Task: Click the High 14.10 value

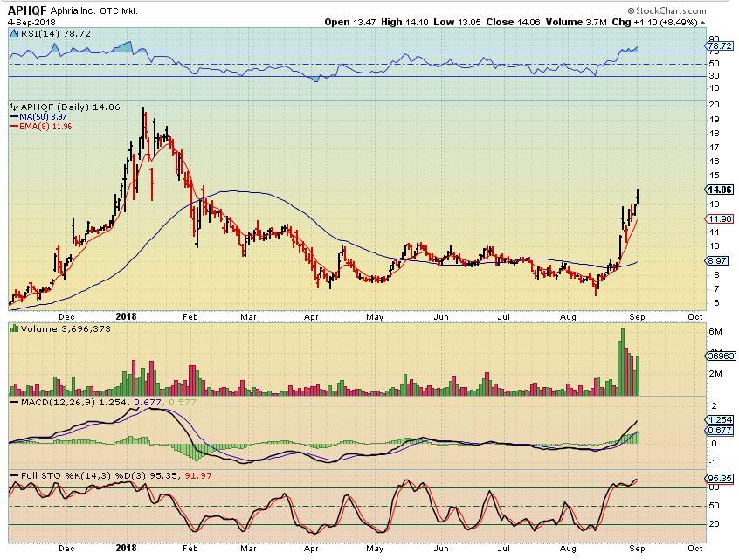Action: [x=404, y=22]
